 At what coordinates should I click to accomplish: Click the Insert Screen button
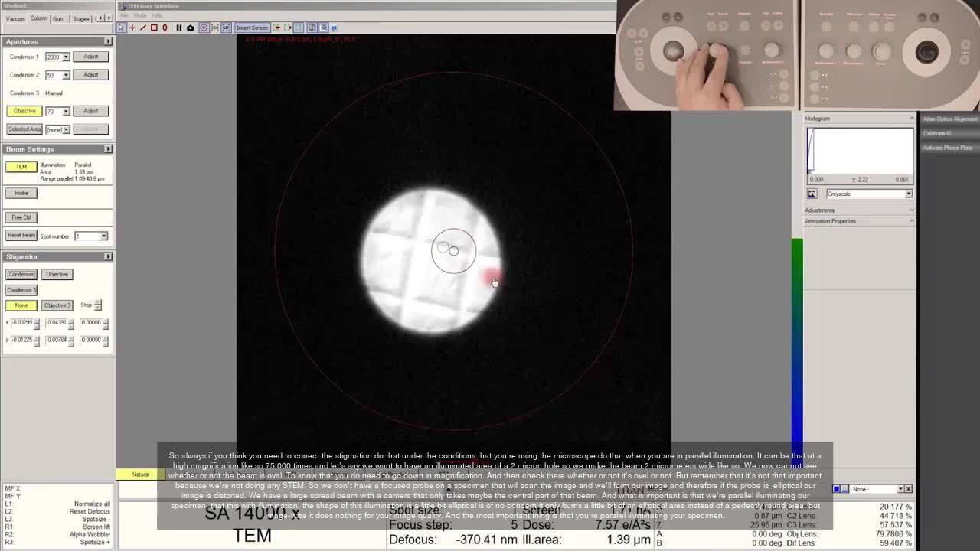(251, 28)
